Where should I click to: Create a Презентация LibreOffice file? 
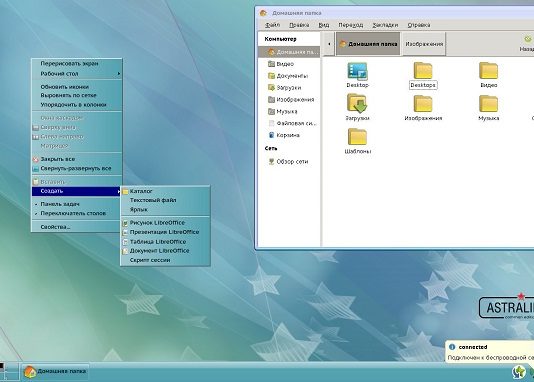[165, 232]
